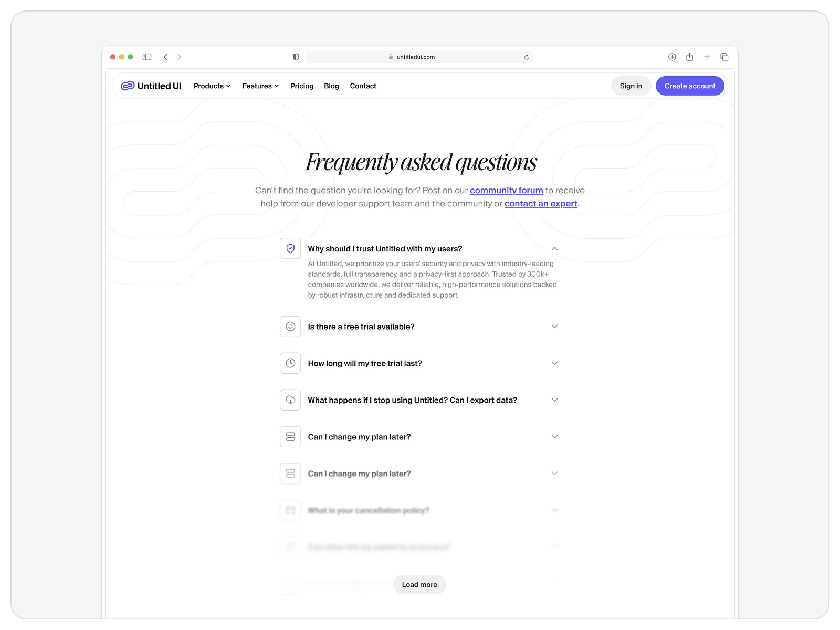Click the shield icon beside the trust question

pyautogui.click(x=290, y=248)
